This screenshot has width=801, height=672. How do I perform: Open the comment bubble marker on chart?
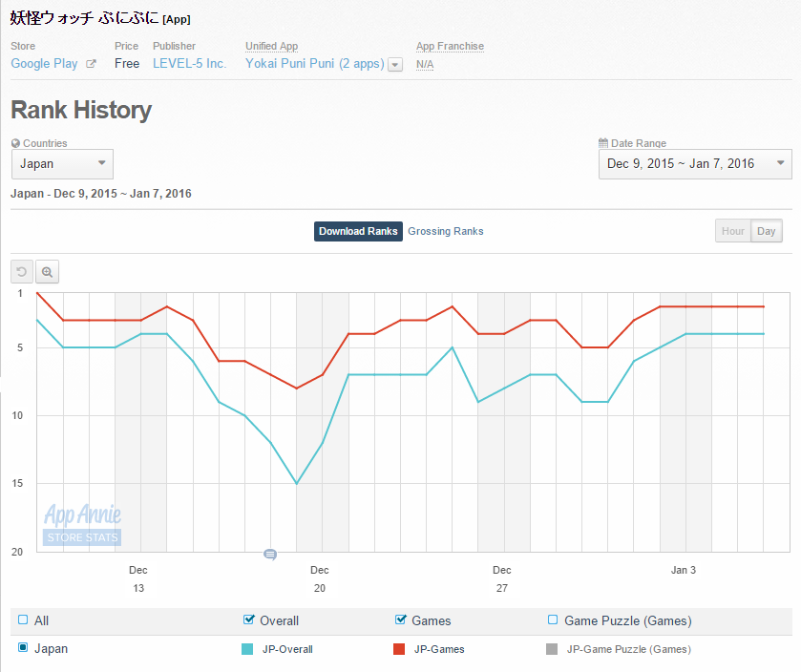pyautogui.click(x=270, y=555)
